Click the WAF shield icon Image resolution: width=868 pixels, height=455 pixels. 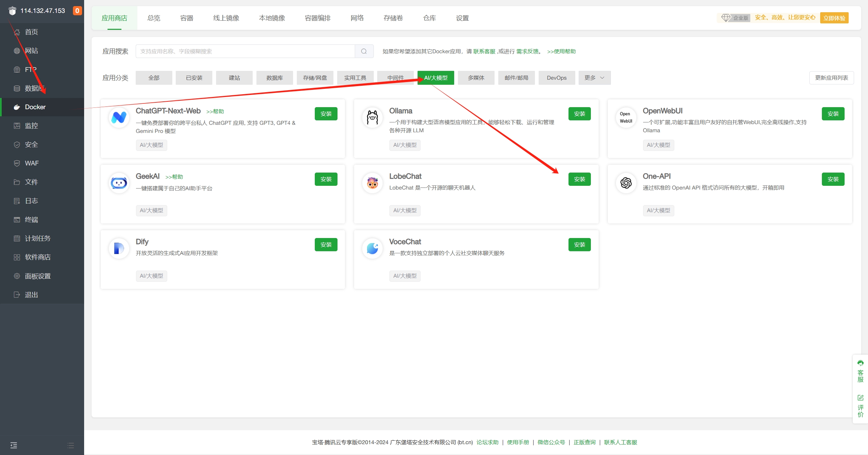pyautogui.click(x=17, y=163)
